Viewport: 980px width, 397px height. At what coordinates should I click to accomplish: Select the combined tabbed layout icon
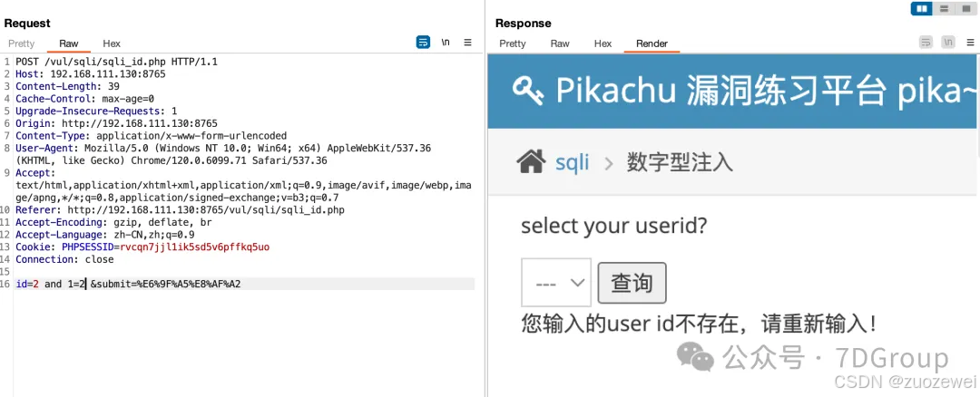tap(965, 9)
